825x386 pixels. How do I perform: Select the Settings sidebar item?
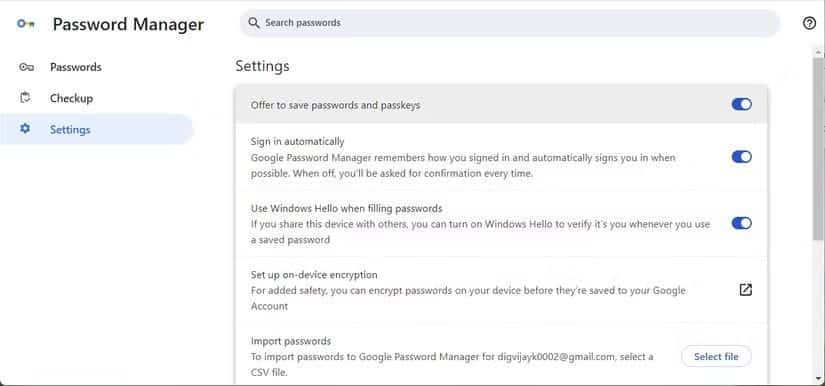coord(97,129)
